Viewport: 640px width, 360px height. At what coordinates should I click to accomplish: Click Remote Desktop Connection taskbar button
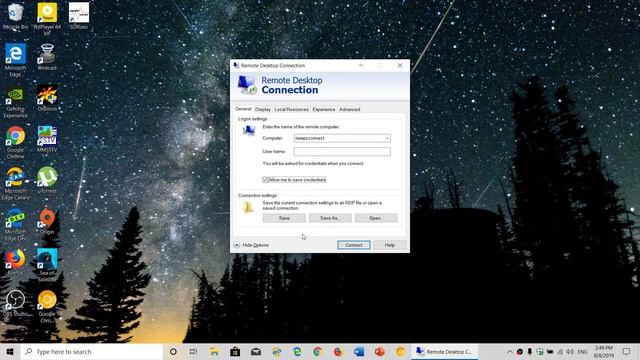coord(444,351)
